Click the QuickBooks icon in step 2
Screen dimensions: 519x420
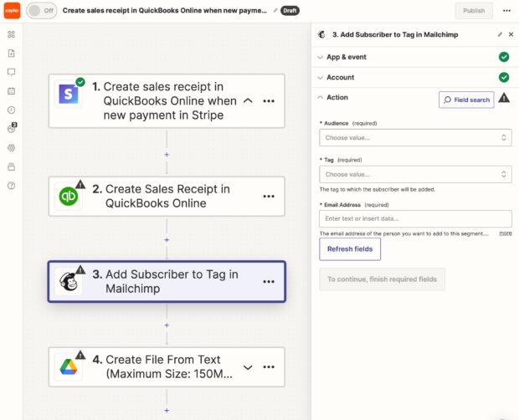(x=69, y=196)
